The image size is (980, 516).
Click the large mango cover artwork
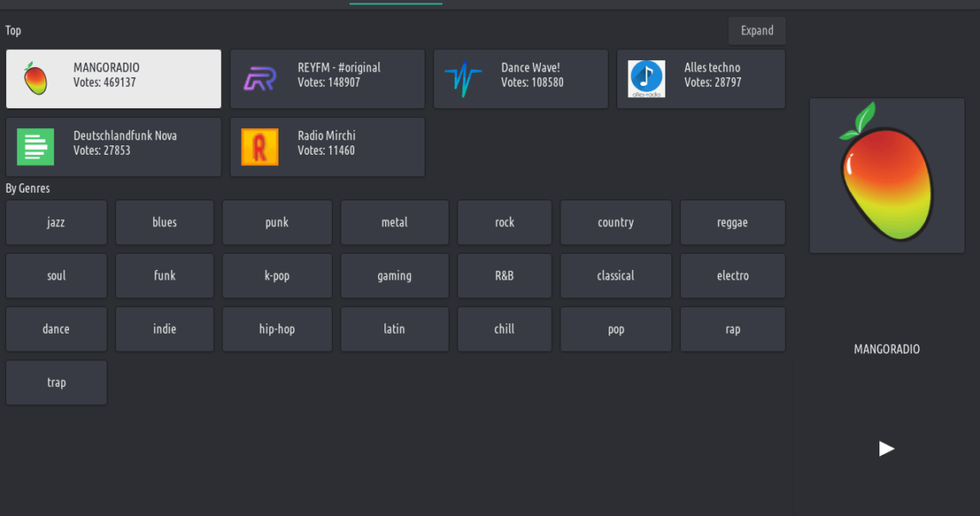[886, 175]
